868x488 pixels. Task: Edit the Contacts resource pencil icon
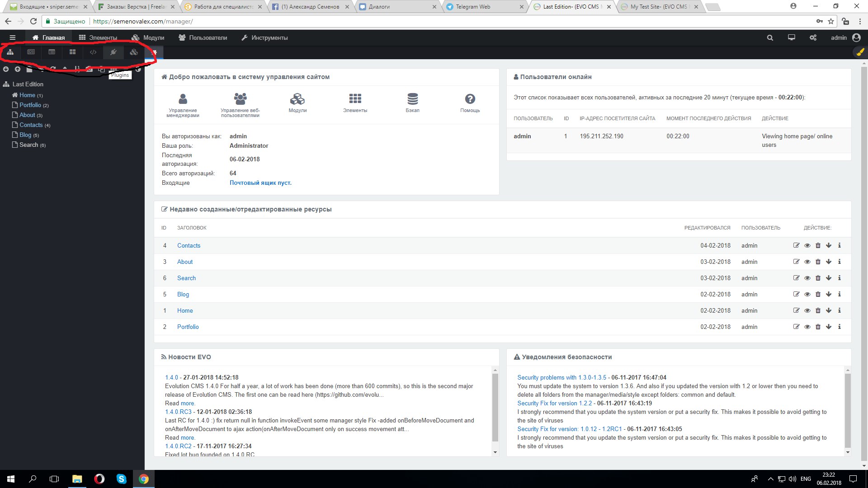click(x=796, y=245)
